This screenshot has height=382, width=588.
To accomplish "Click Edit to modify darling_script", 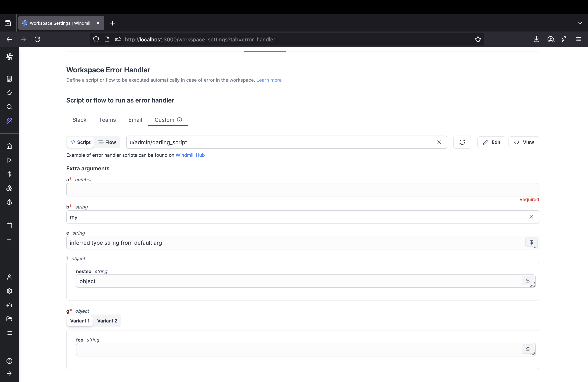I will coord(491,142).
